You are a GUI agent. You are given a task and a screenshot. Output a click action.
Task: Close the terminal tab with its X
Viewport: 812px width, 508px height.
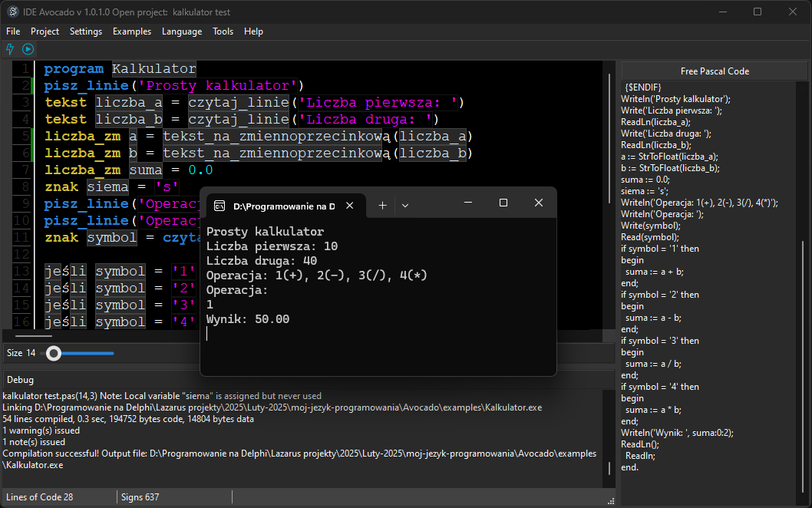349,206
